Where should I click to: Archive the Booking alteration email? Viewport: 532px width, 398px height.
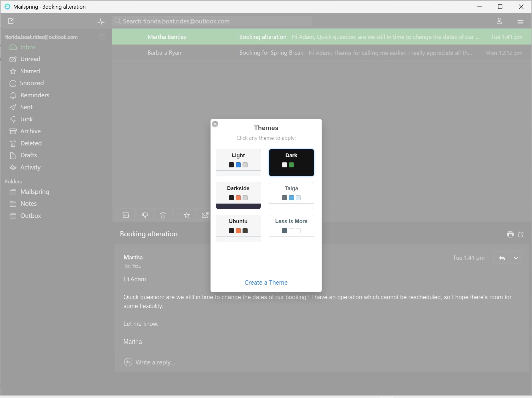[126, 215]
